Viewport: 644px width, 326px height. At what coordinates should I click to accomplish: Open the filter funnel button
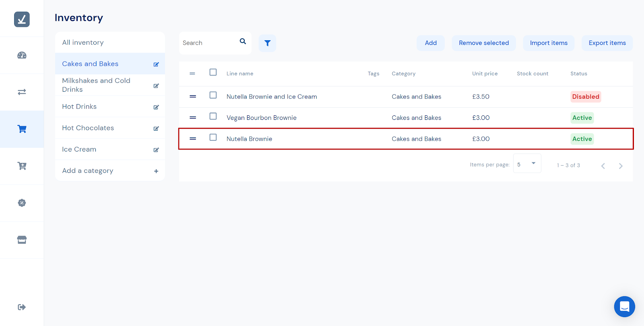pos(267,43)
